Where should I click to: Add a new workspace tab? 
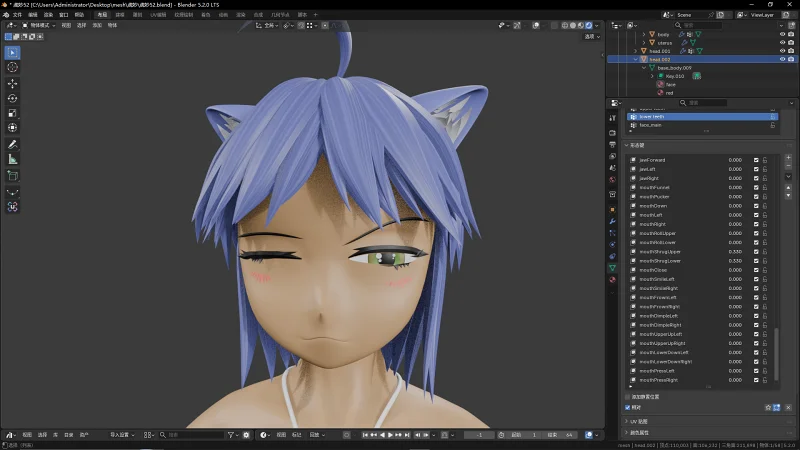[315, 15]
